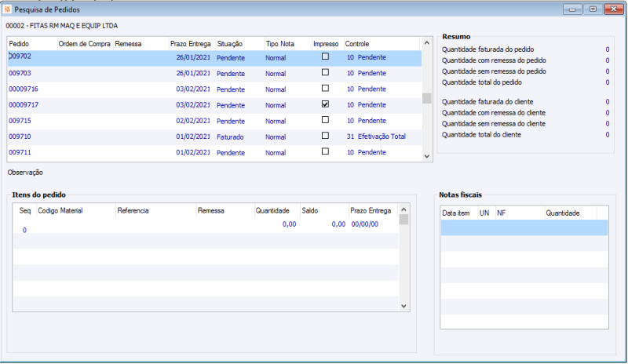
Task: Check Impresso box for order 009703
Action: pyautogui.click(x=325, y=73)
